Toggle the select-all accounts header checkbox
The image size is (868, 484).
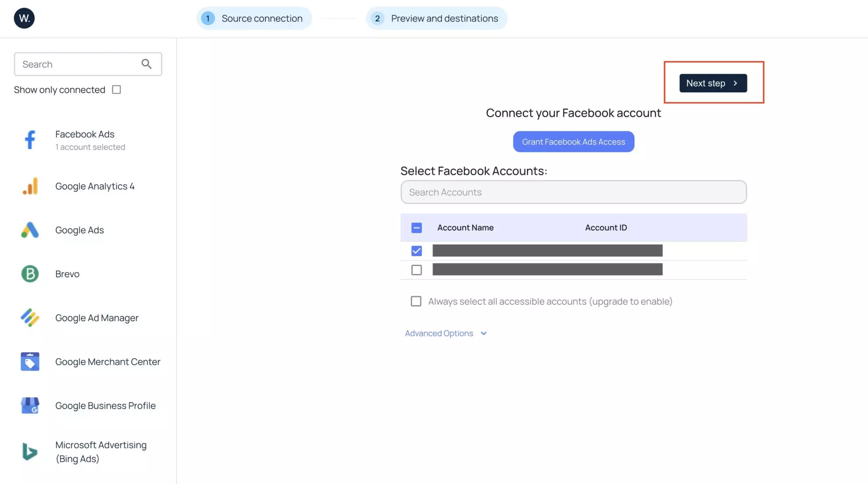[x=416, y=228]
